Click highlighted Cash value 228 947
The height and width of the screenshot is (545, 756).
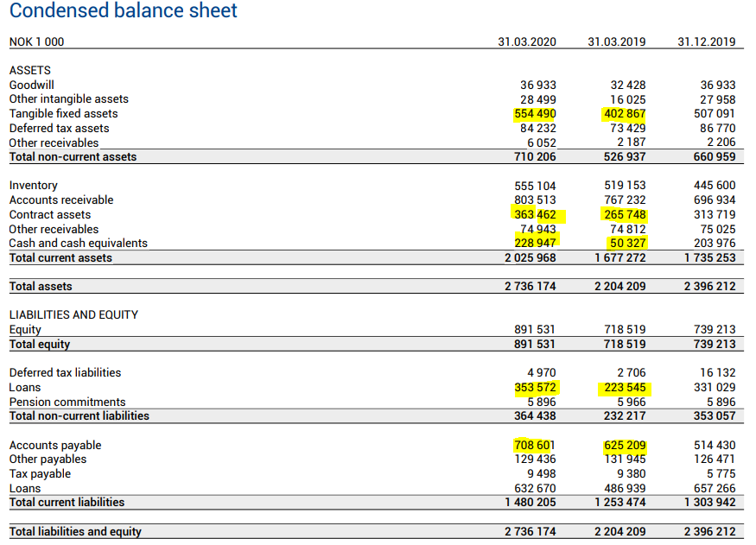(x=535, y=243)
